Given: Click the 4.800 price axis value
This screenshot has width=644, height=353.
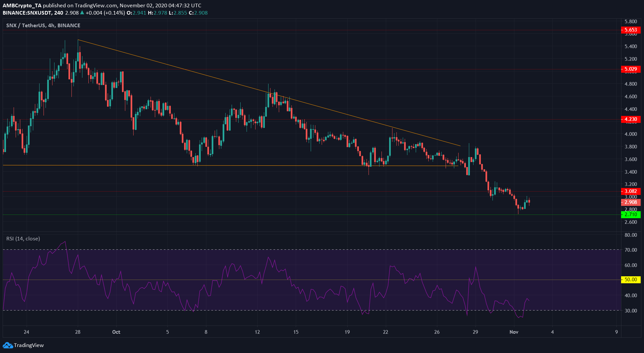Looking at the screenshot, I should tap(631, 84).
